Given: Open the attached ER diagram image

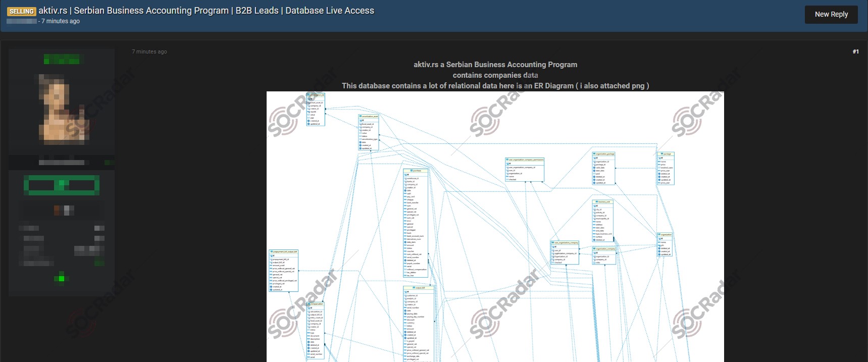Looking at the screenshot, I should 495,227.
